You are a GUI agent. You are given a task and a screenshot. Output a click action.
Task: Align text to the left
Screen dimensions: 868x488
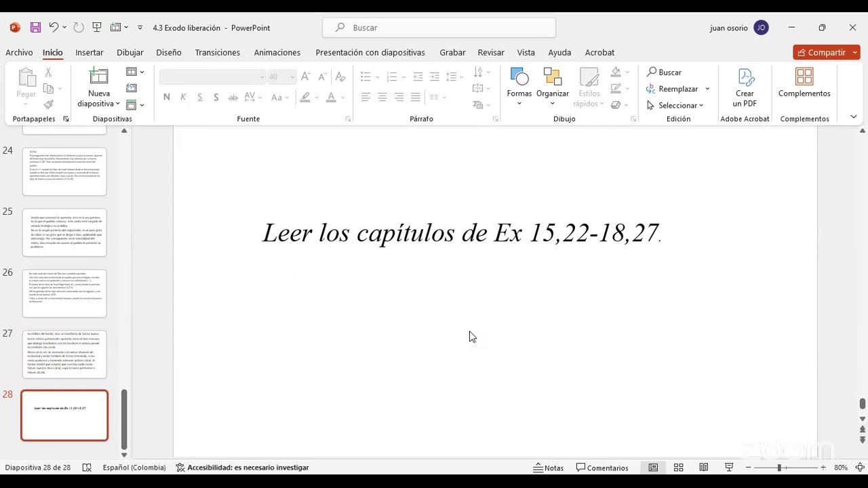[x=366, y=97]
